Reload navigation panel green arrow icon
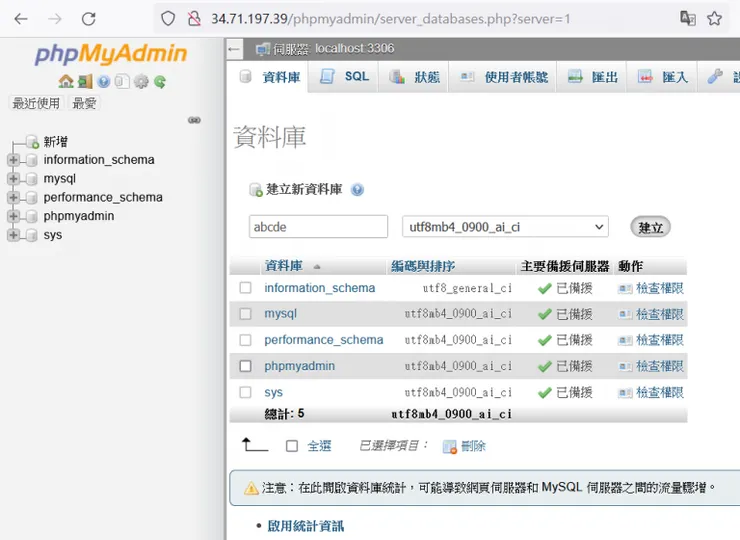This screenshot has height=540, width=740. tap(160, 82)
